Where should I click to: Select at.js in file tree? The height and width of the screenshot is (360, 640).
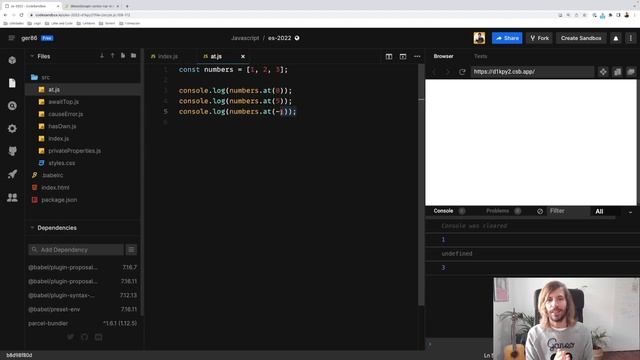(x=83, y=89)
